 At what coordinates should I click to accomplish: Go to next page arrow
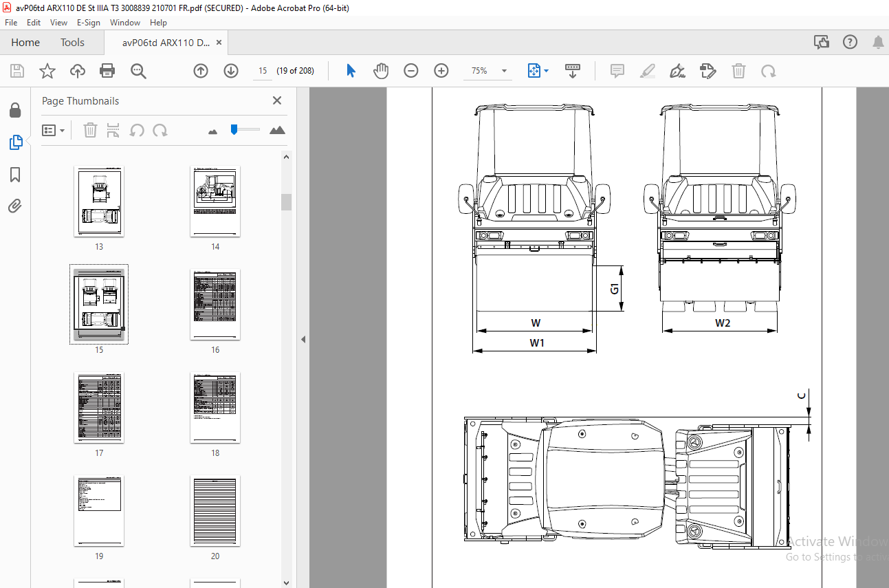click(x=231, y=71)
